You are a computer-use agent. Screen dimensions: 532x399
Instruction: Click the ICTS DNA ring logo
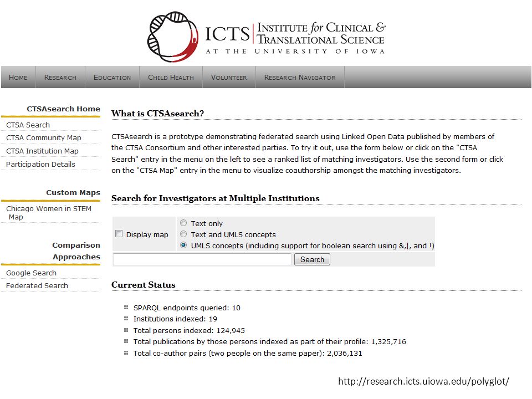[173, 37]
